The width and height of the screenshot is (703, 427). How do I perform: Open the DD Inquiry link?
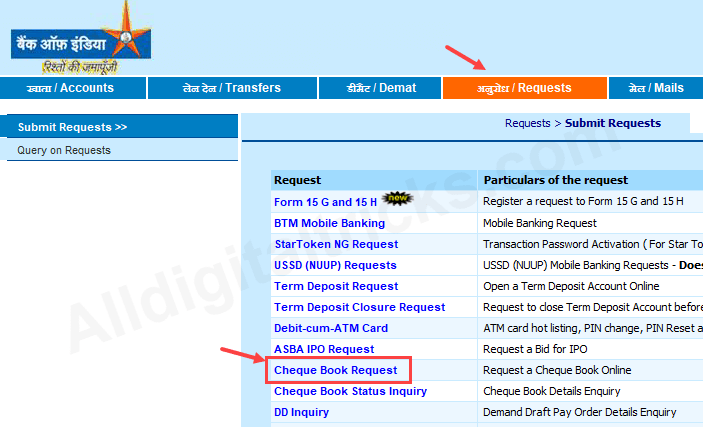coord(301,412)
